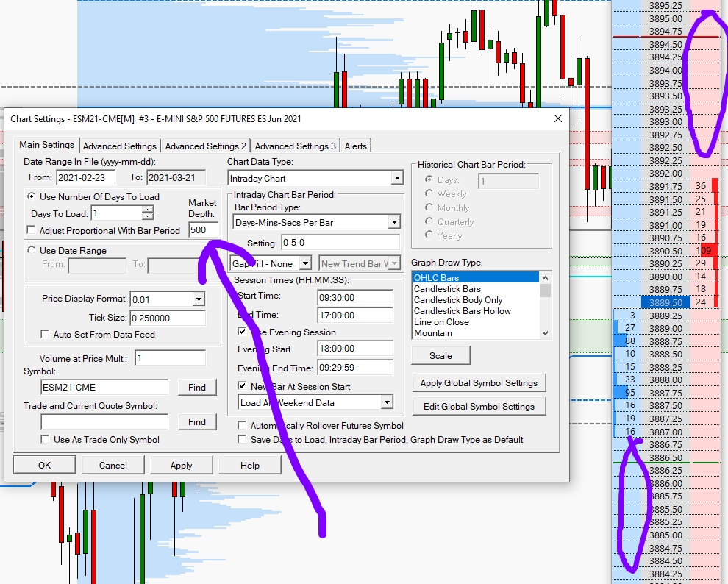Open Help for Chart Settings
Image resolution: width=728 pixels, height=584 pixels.
pos(250,465)
